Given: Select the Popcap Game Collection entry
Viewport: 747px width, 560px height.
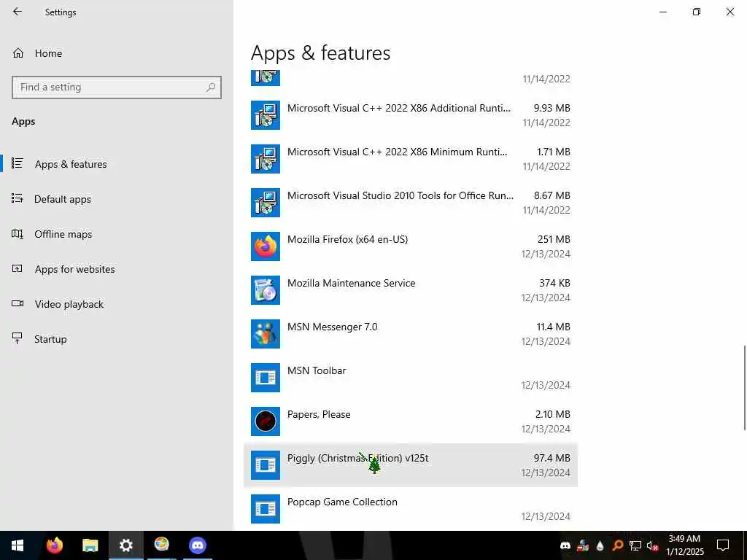Looking at the screenshot, I should [411, 508].
